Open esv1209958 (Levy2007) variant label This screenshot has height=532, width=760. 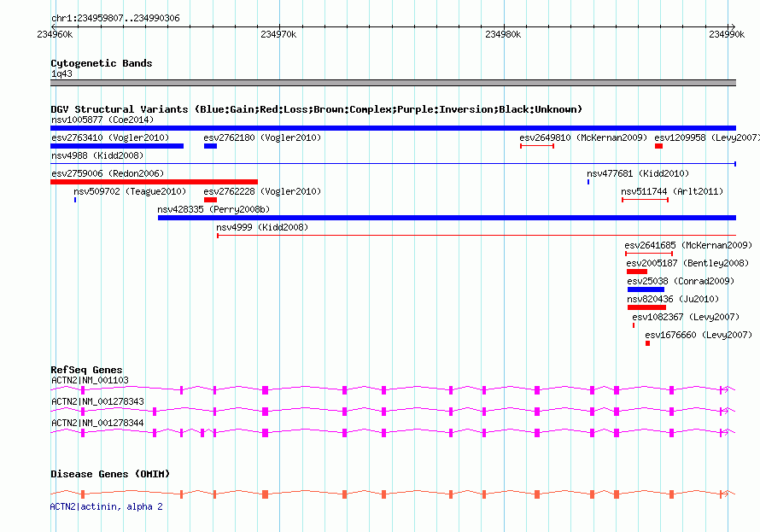[x=707, y=137]
